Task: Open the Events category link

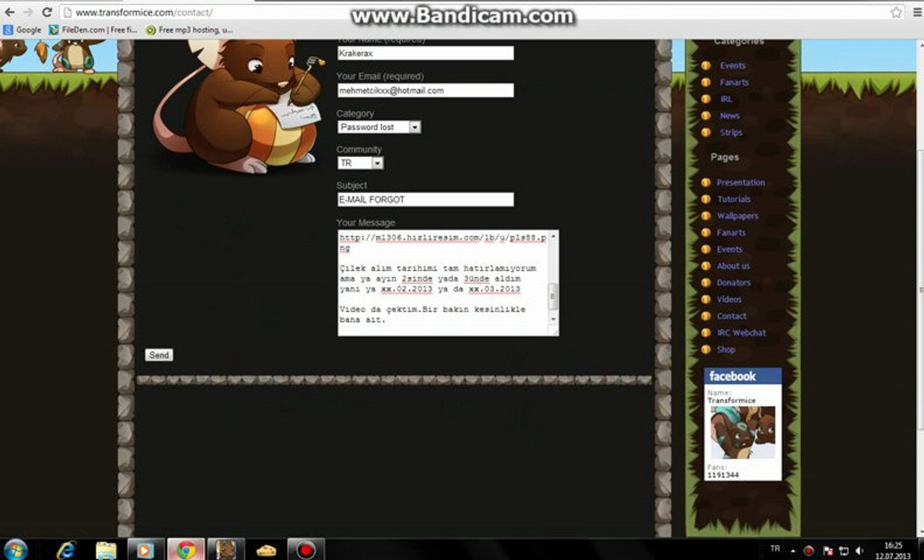Action: pos(733,65)
